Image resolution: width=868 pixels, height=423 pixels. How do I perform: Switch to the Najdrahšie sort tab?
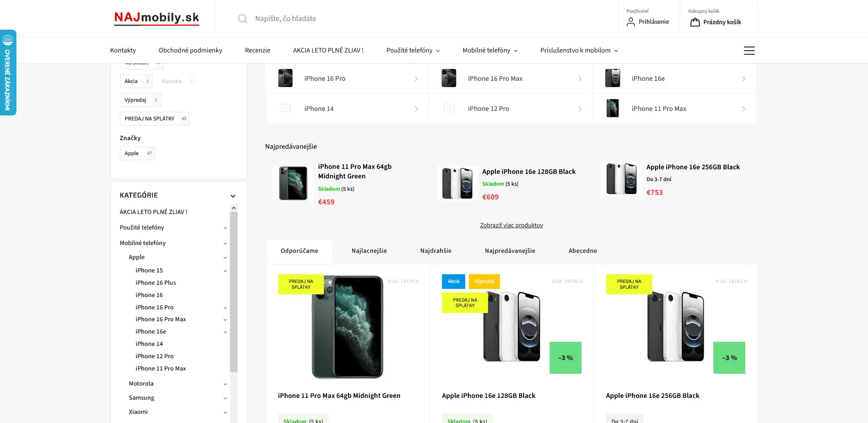tap(436, 251)
